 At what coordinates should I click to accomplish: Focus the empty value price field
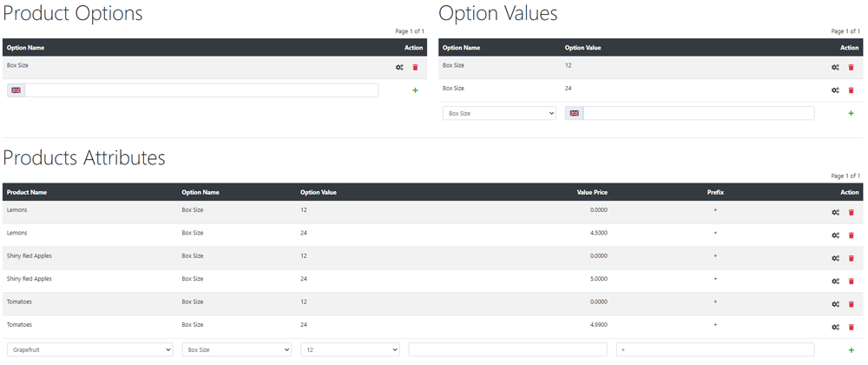508,350
